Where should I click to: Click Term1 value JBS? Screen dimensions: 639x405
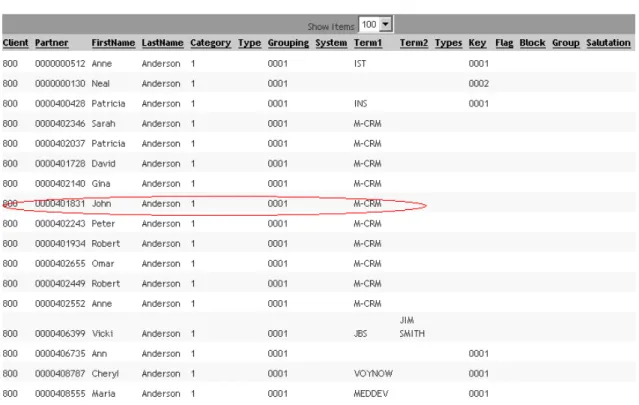pos(360,333)
